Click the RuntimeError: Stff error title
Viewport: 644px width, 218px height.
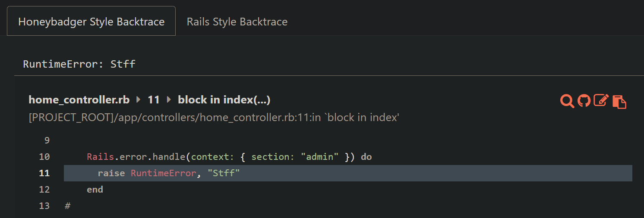[79, 65]
